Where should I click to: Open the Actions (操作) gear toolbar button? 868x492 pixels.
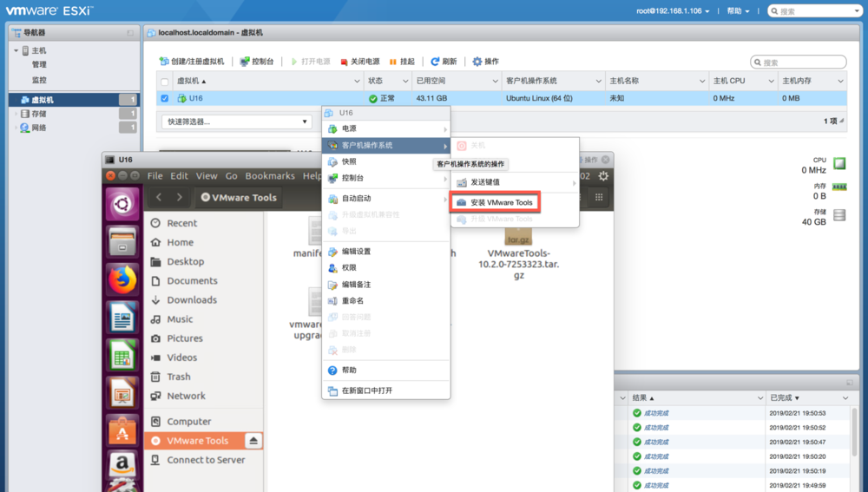(485, 62)
